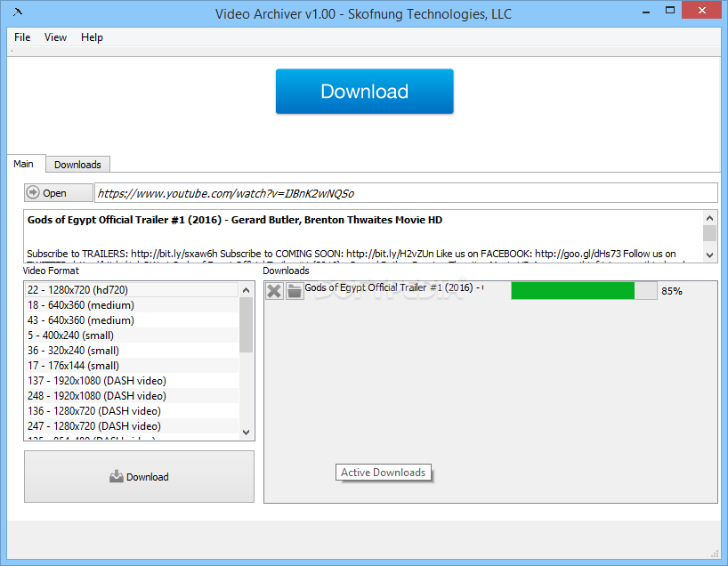
Task: Select format 247 - 1280x720 (DASH video)
Action: (x=132, y=425)
